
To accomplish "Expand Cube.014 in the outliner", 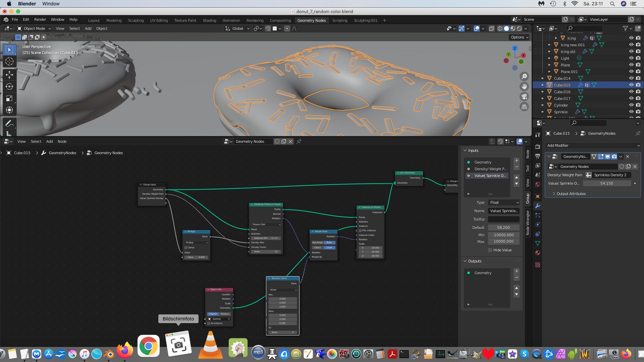I will [543, 78].
